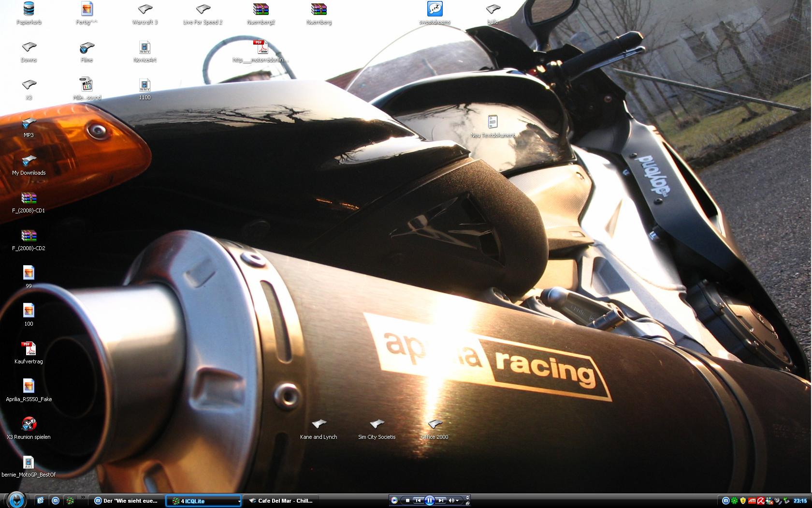
Task: Launch Live For Speed 2 shortcut
Action: coord(203,14)
